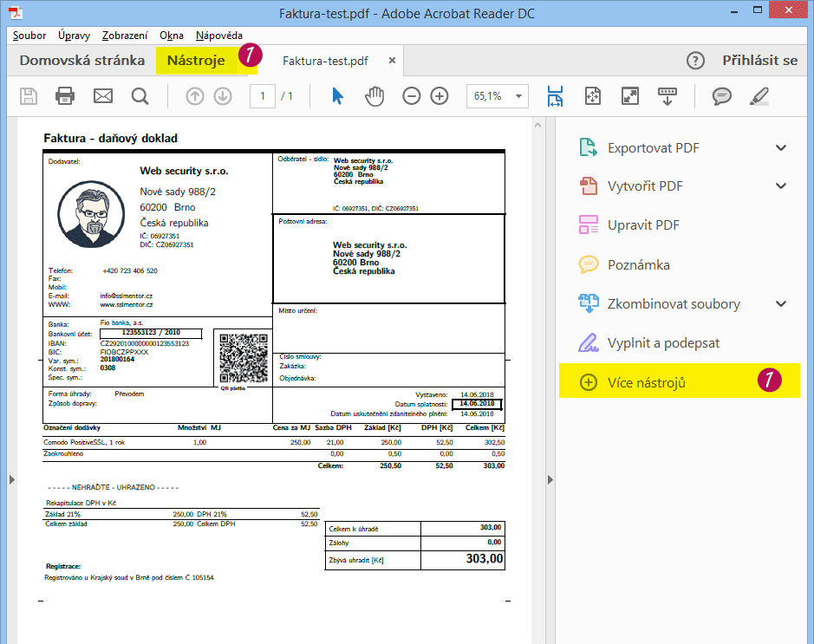Zoom out with the minus button
Screen dimensions: 814x644
[411, 96]
